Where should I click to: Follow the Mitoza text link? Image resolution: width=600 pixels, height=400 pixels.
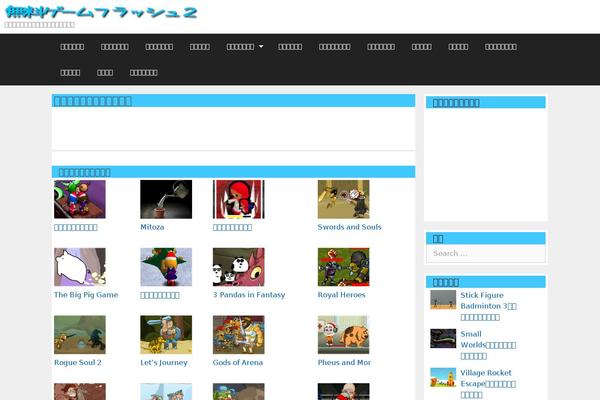pos(152,227)
